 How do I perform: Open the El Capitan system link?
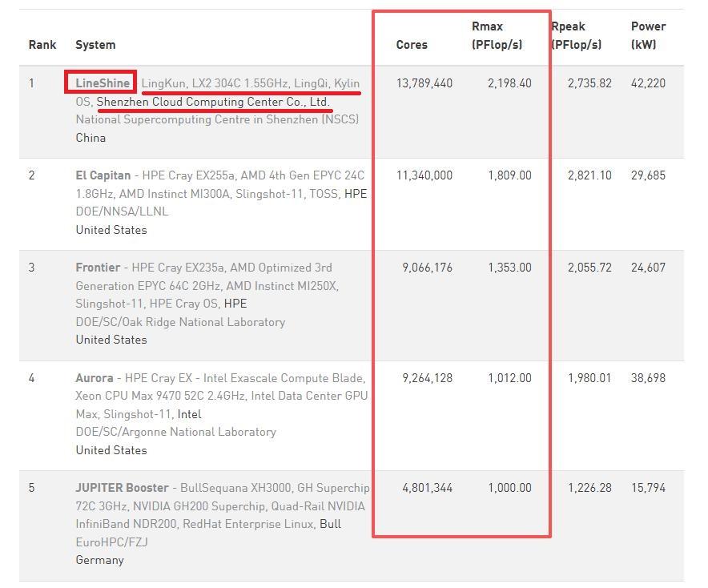pos(103,175)
